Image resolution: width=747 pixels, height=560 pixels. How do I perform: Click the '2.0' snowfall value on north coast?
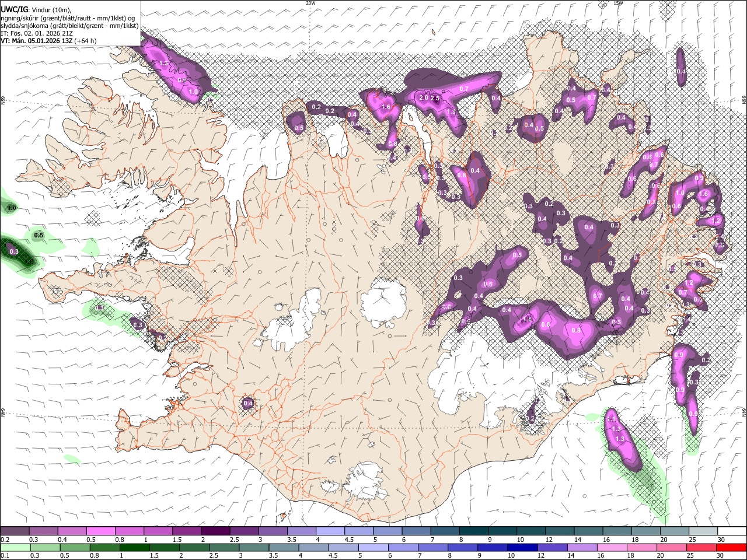pos(424,97)
